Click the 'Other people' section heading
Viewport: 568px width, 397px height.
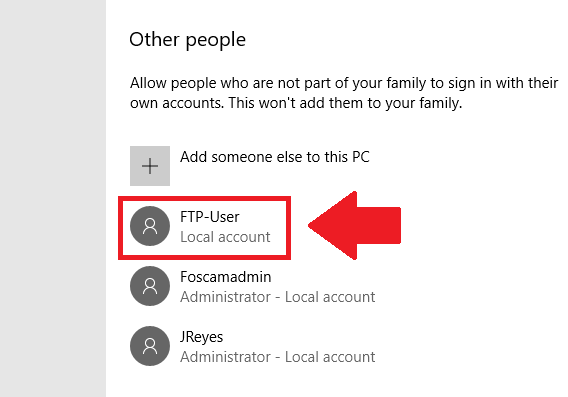click(x=188, y=40)
